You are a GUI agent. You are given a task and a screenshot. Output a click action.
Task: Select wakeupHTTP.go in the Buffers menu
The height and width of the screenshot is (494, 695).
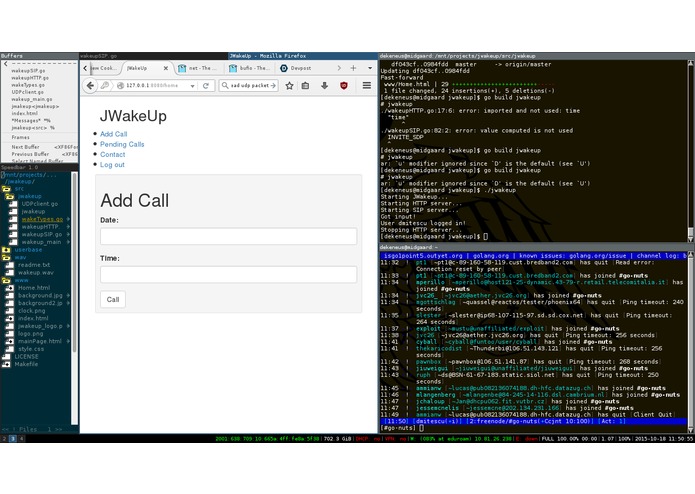30,78
